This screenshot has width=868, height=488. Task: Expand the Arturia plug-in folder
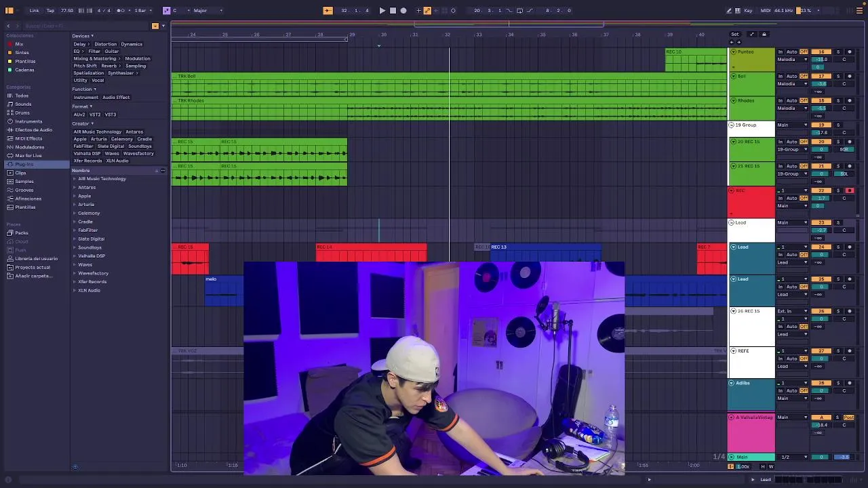[75, 204]
